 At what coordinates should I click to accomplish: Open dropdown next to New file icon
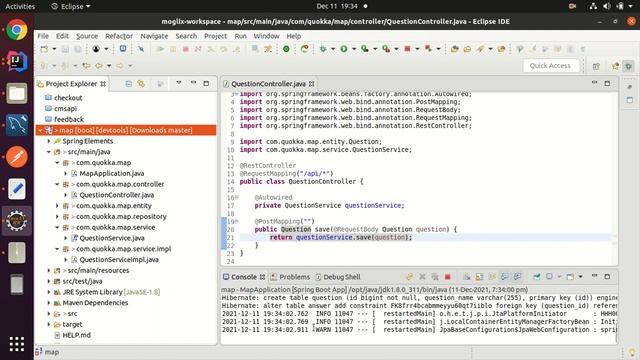click(54, 49)
